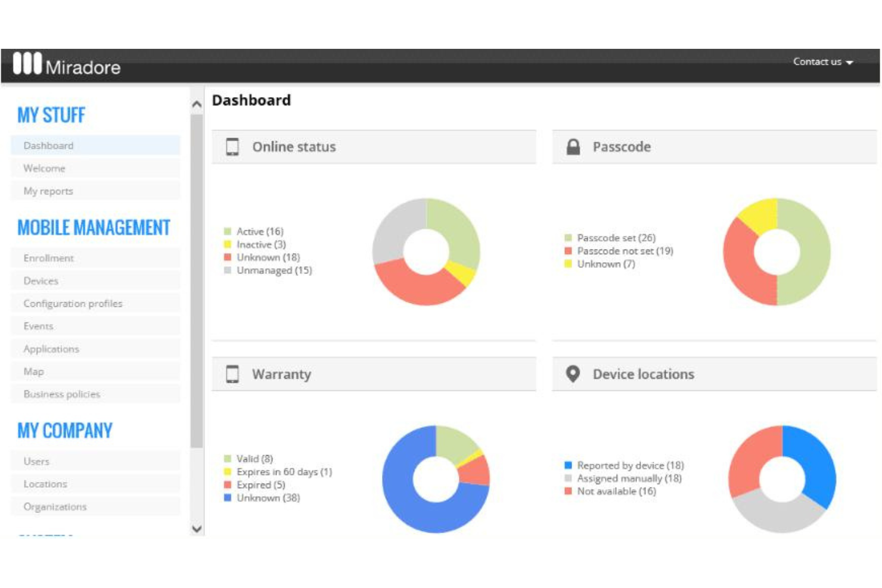Click the Warranty device icon
Viewport: 882px width, 588px height.
pyautogui.click(x=232, y=373)
